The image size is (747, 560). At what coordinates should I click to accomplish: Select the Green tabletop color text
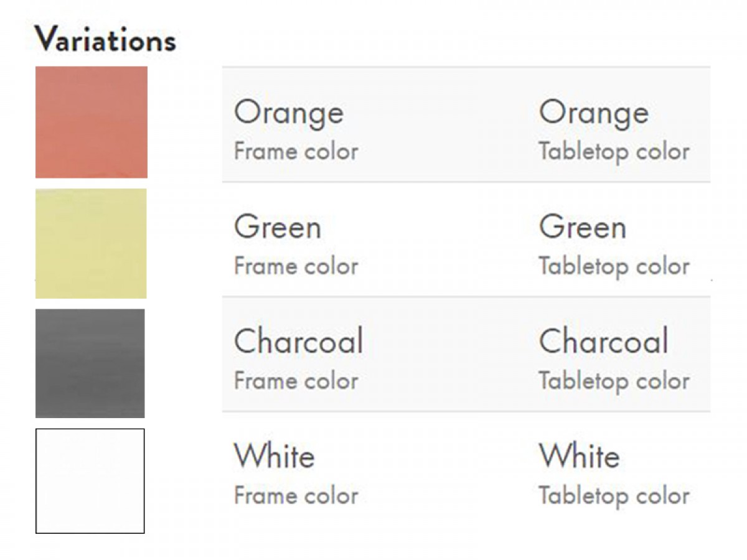pyautogui.click(x=583, y=227)
